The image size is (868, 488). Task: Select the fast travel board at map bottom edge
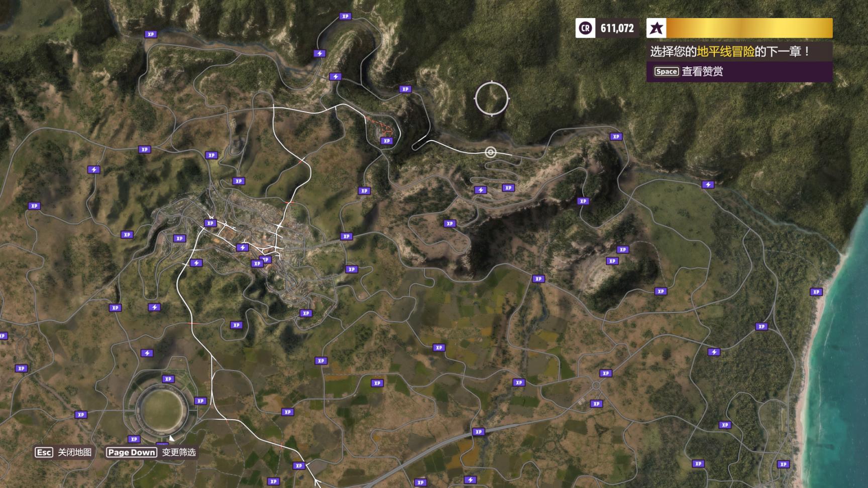point(470,480)
